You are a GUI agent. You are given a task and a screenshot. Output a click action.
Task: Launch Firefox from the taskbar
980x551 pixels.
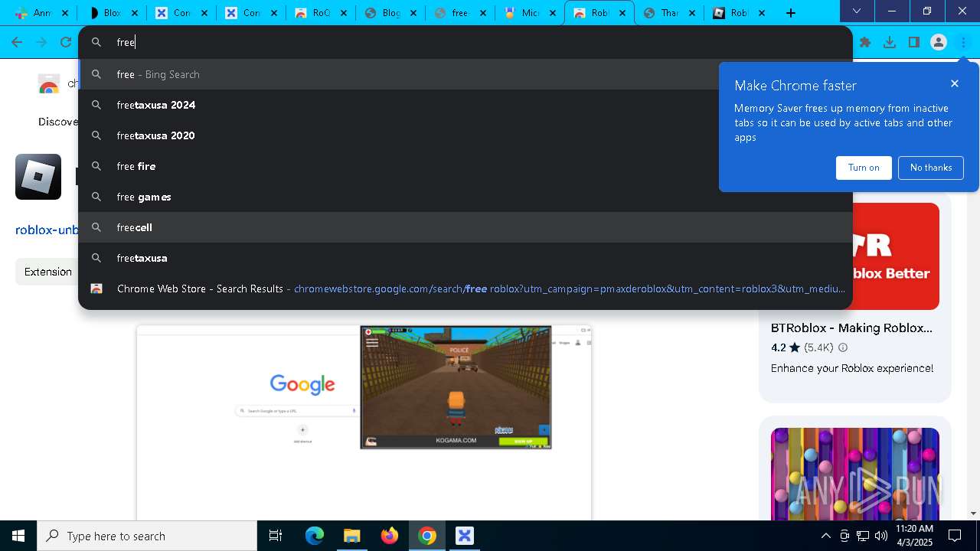coord(389,536)
